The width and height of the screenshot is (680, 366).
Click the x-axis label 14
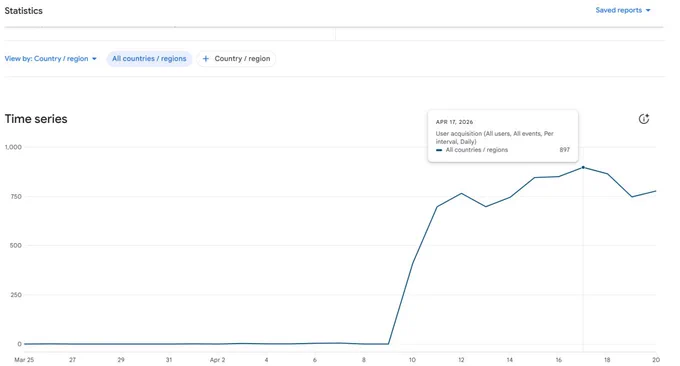tap(510, 359)
